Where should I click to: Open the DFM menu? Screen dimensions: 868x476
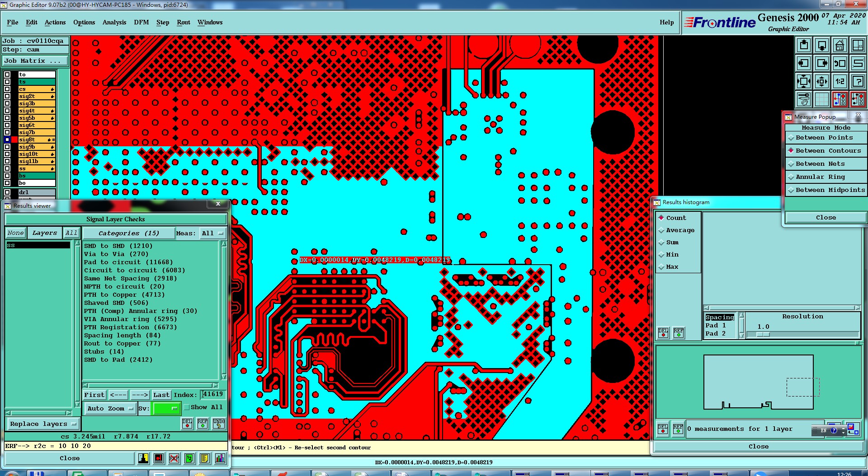tap(142, 22)
